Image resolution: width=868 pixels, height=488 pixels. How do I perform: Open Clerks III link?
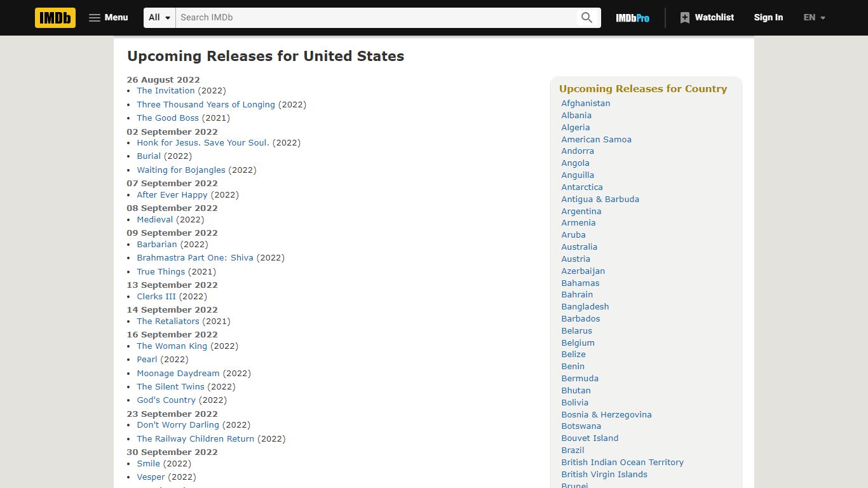pyautogui.click(x=156, y=297)
